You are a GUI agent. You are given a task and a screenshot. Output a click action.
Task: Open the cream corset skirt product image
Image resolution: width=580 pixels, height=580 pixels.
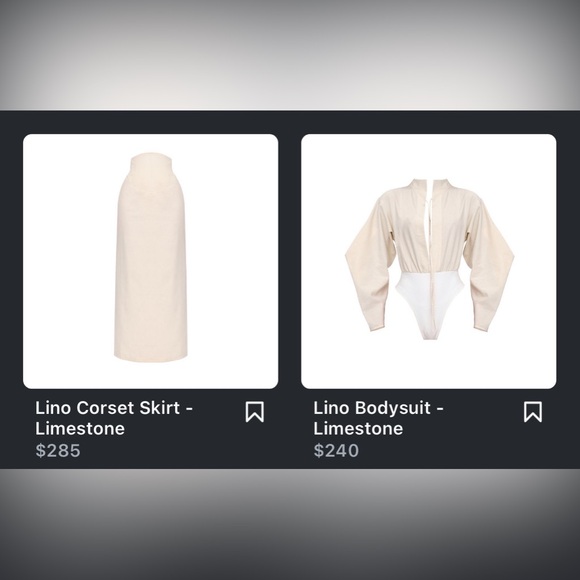click(151, 261)
